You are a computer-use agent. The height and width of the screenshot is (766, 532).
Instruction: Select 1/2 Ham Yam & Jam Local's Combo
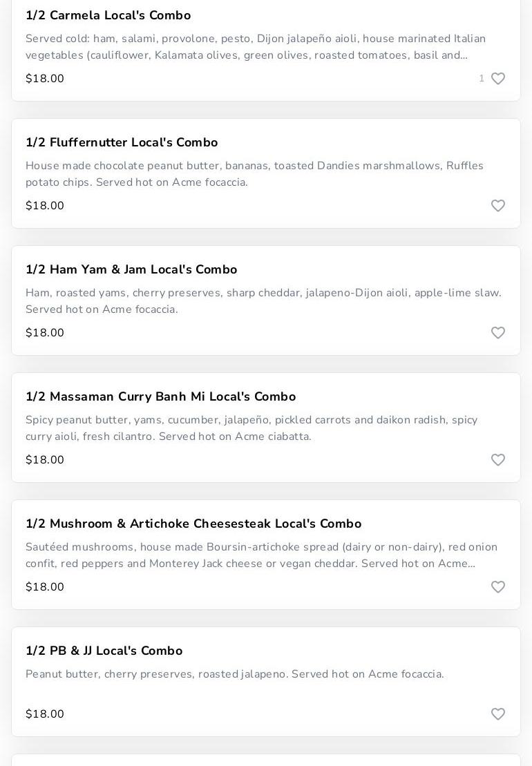point(131,269)
